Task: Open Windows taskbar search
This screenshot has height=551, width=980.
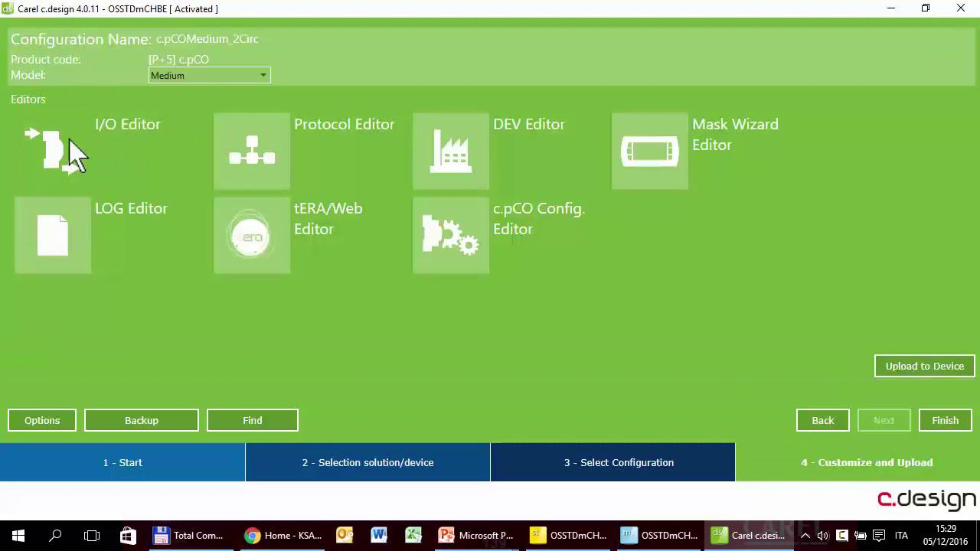Action: (55, 536)
